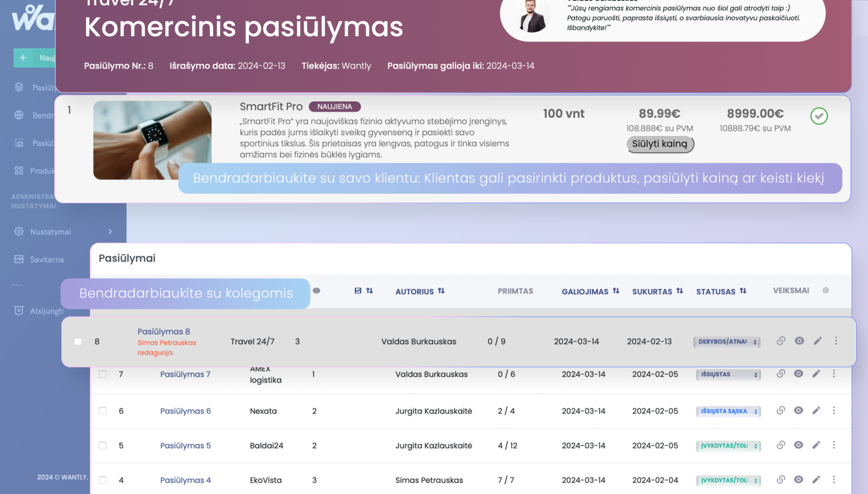Click the eye icon in table header
Image resolution: width=868 pixels, height=494 pixels.
pos(317,291)
